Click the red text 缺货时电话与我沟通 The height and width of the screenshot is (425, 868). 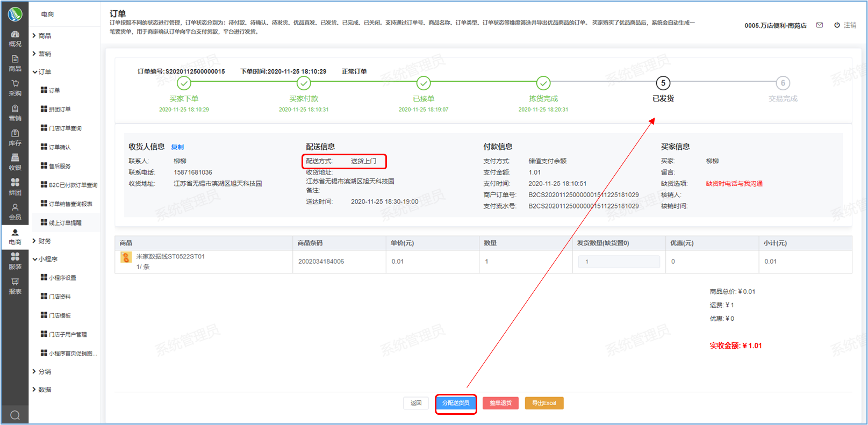(x=734, y=184)
